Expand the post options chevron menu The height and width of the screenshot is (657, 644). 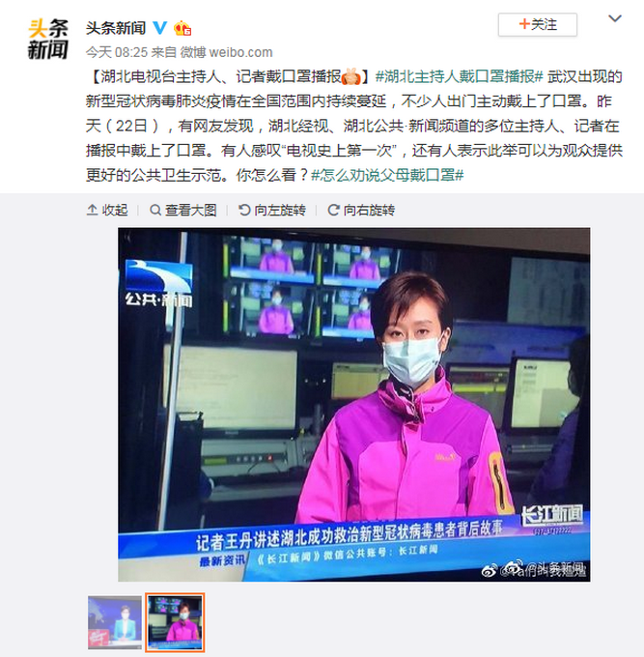coord(614,19)
